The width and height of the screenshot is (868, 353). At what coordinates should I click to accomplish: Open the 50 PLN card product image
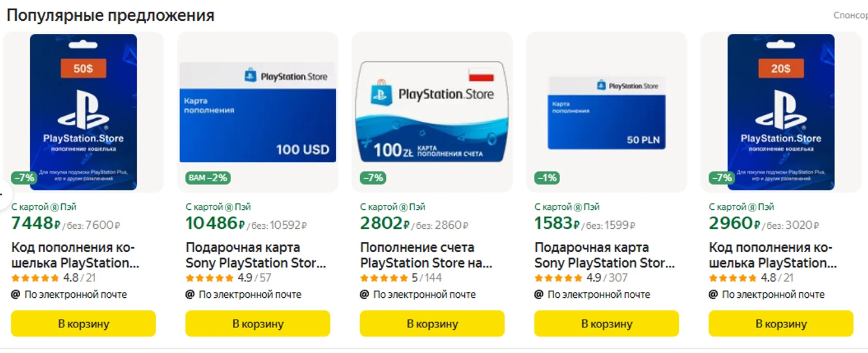tap(606, 113)
